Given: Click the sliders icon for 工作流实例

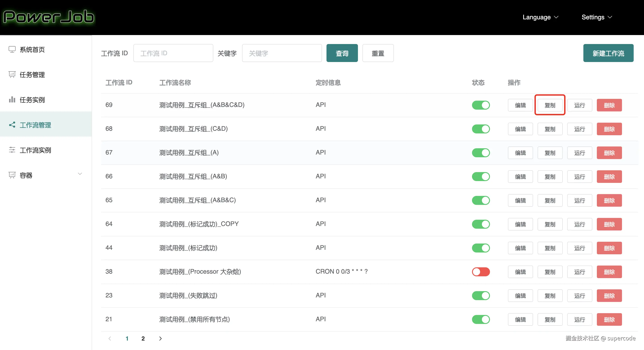Looking at the screenshot, I should click(12, 150).
